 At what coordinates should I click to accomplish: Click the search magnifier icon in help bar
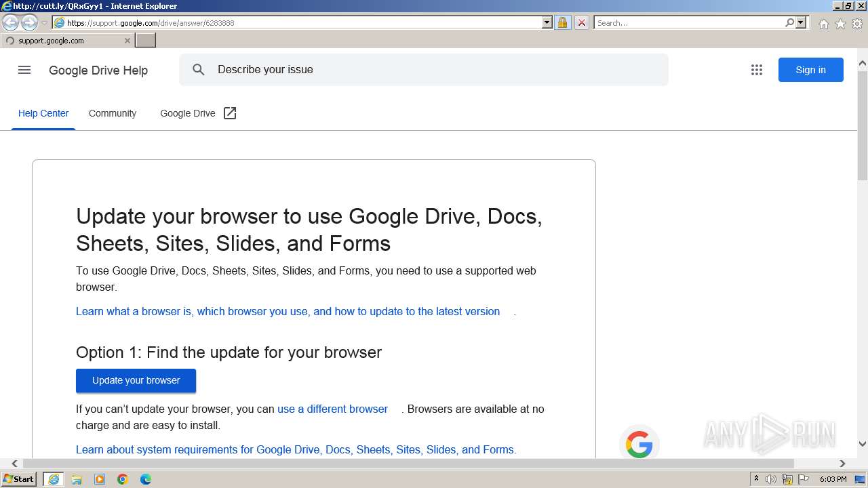pyautogui.click(x=199, y=70)
